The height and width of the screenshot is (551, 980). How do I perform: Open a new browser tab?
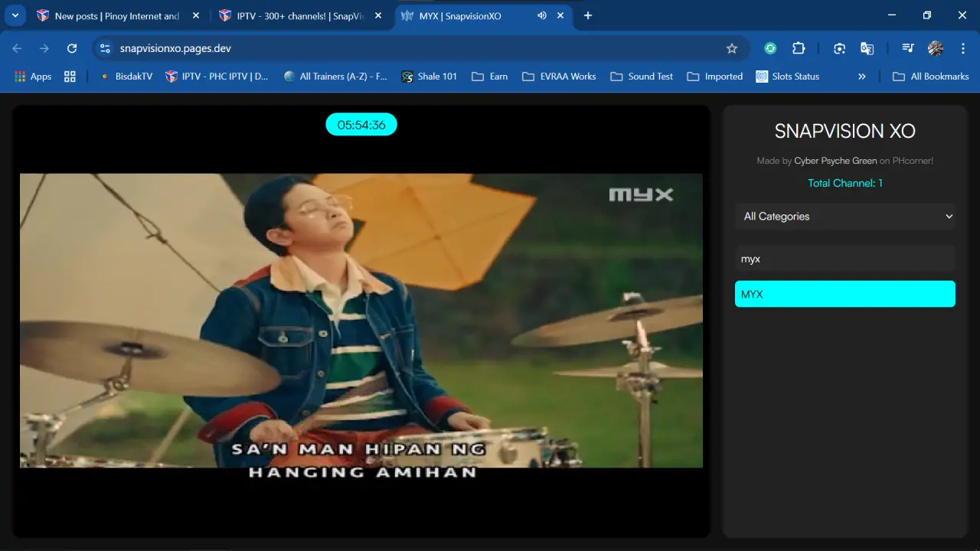click(x=588, y=15)
